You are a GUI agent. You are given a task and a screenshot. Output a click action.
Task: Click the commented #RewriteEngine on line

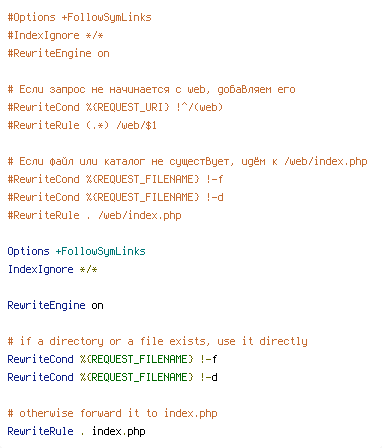(x=58, y=53)
